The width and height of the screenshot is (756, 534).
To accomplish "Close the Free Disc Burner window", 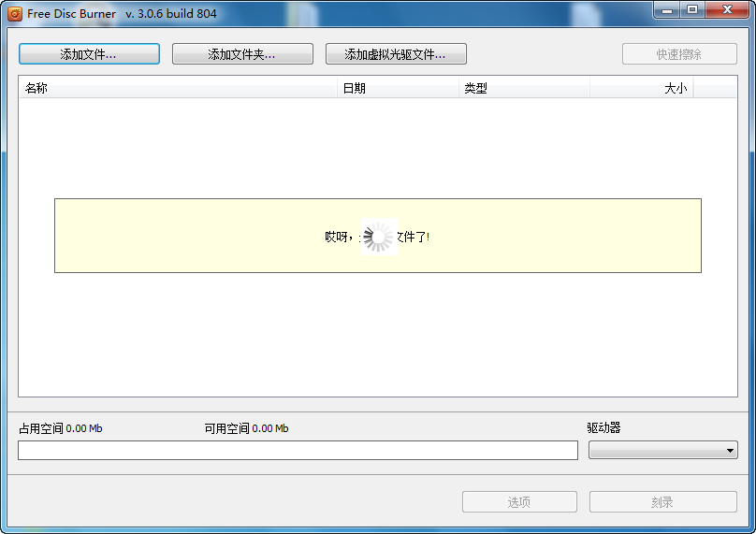I will [x=728, y=10].
